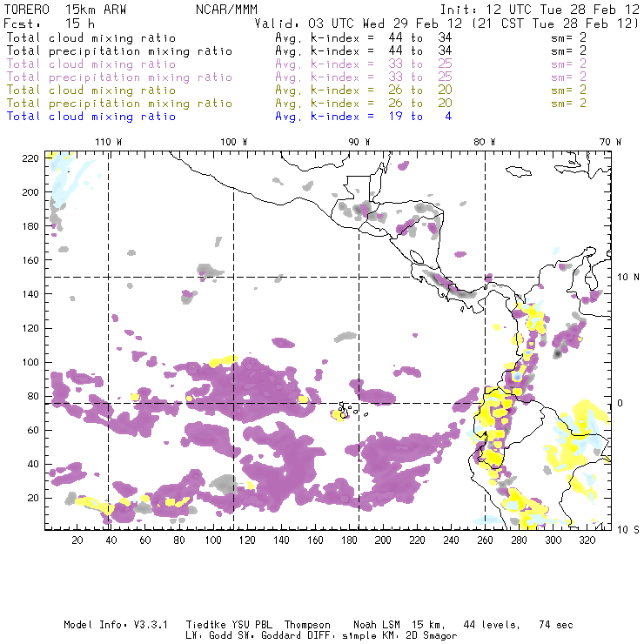644x644 pixels.
Task: Select horizontal axis grid value "300"
Action: coord(553,540)
